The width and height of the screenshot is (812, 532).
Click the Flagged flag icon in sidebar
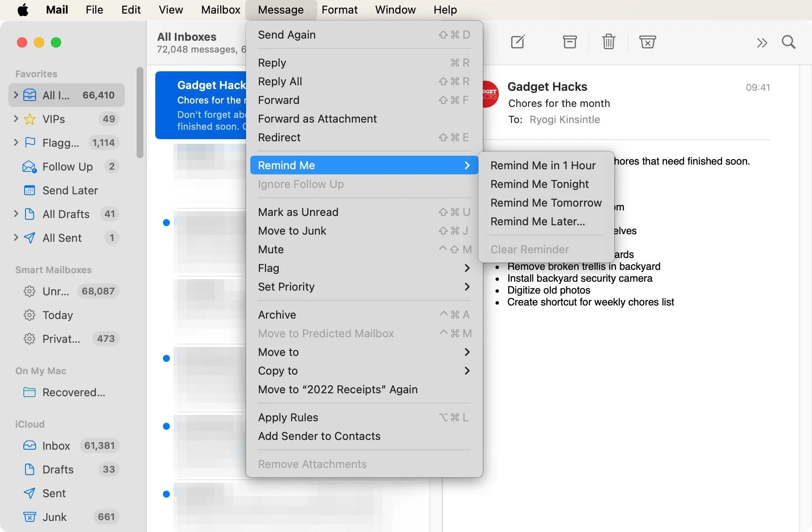pyautogui.click(x=30, y=143)
